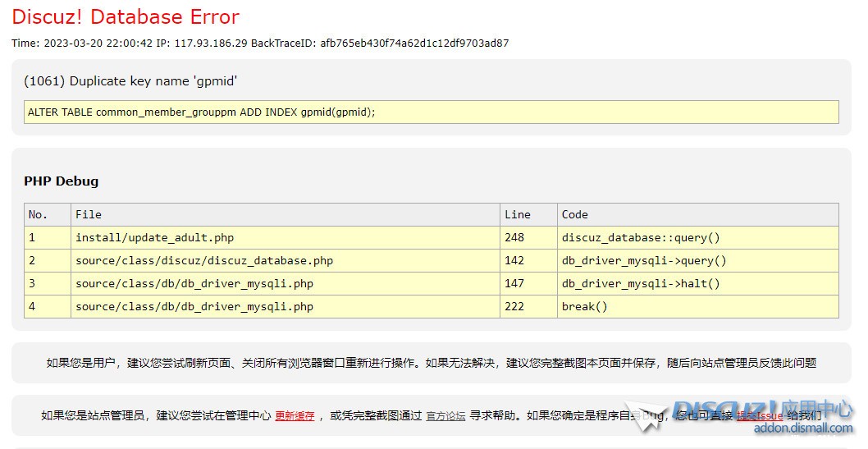Select the install/update_adult.php file cell
The height and width of the screenshot is (449, 868).
154,237
